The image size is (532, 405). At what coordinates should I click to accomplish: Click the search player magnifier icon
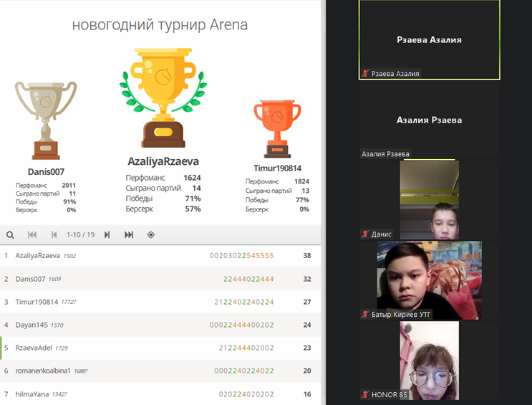(x=10, y=234)
